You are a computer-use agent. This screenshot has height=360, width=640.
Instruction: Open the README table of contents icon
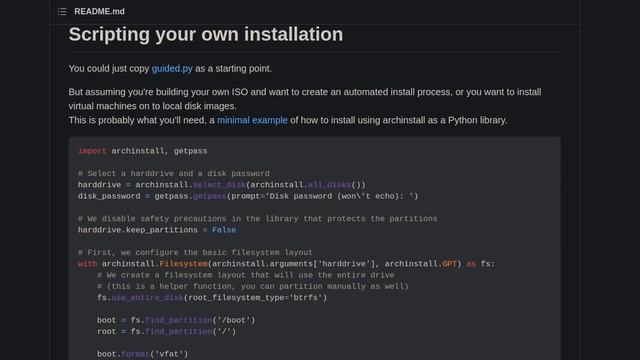click(62, 11)
